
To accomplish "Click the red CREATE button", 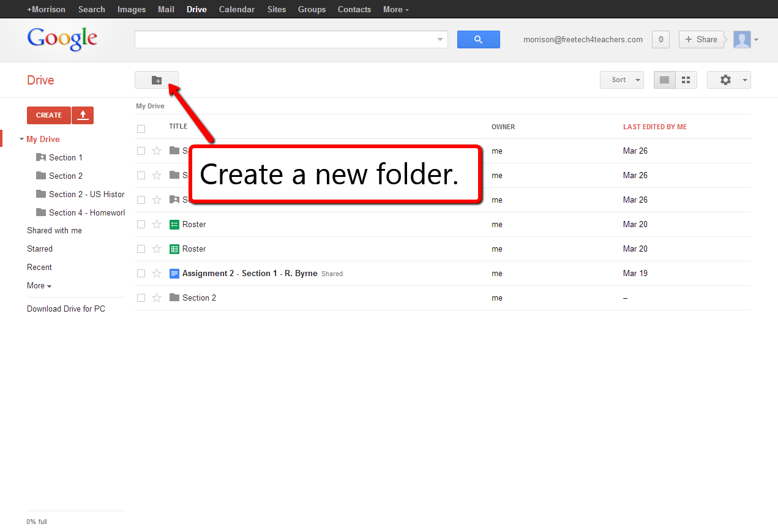I will (x=48, y=115).
